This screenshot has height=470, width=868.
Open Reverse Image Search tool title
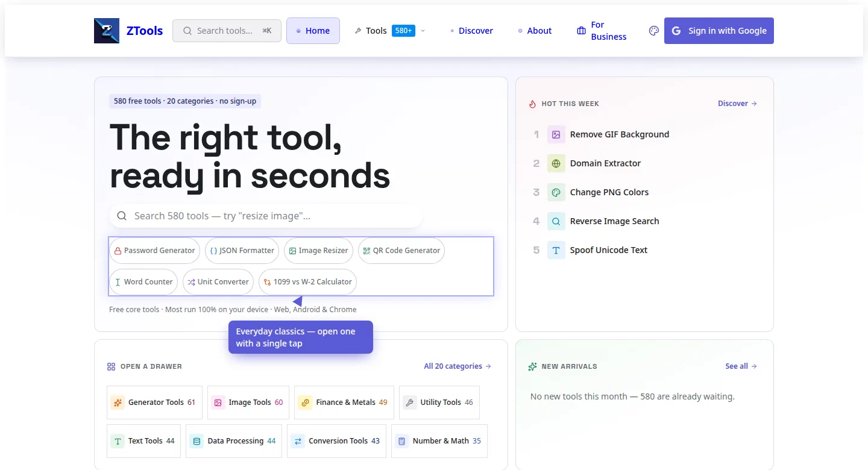615,221
